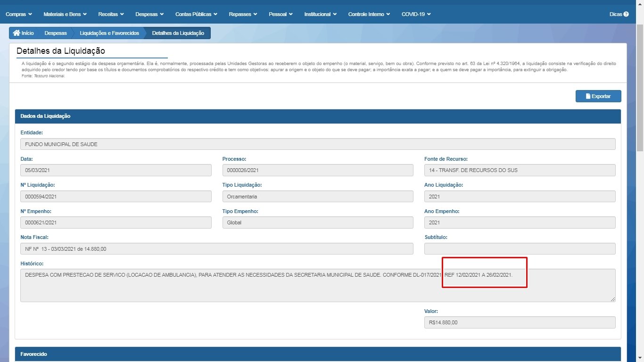Expand the Controle Interno menu
Image resolution: width=644 pixels, height=362 pixels.
(x=369, y=14)
